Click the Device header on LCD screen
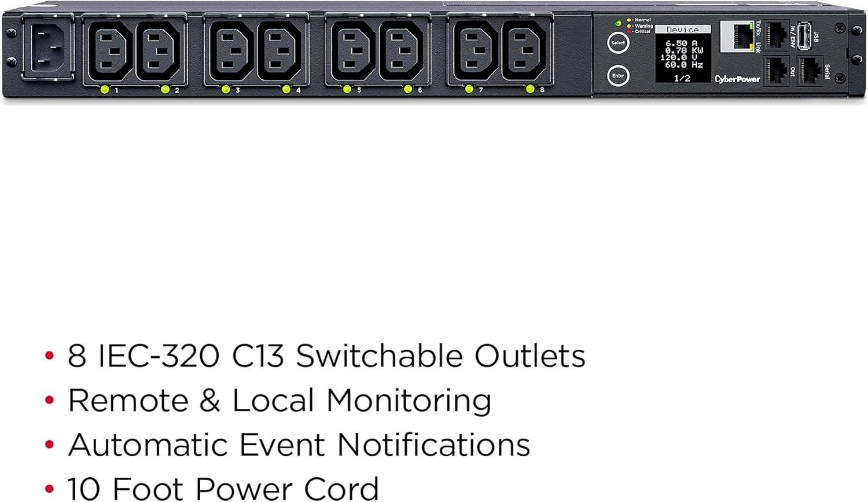Viewport: 868px width, 502px height. 683,29
